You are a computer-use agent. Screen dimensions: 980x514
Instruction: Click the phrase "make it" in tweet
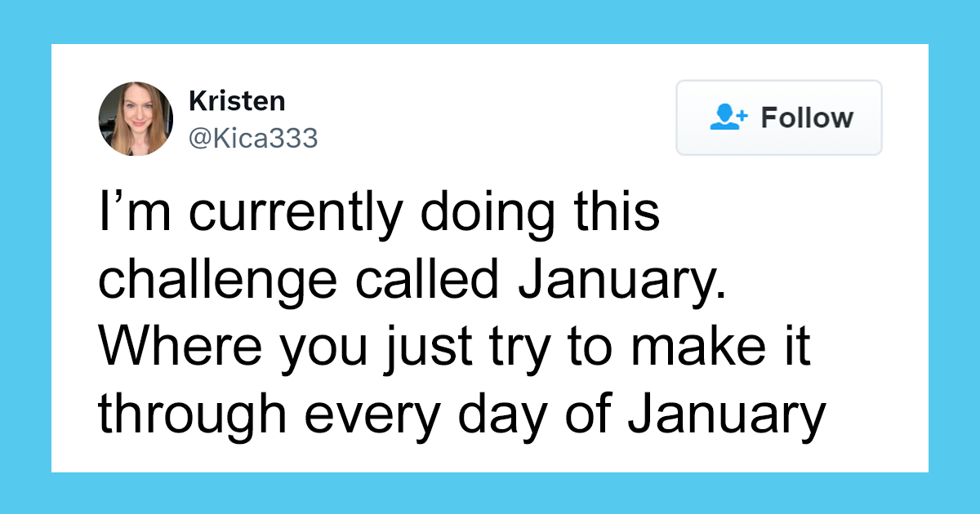715,344
